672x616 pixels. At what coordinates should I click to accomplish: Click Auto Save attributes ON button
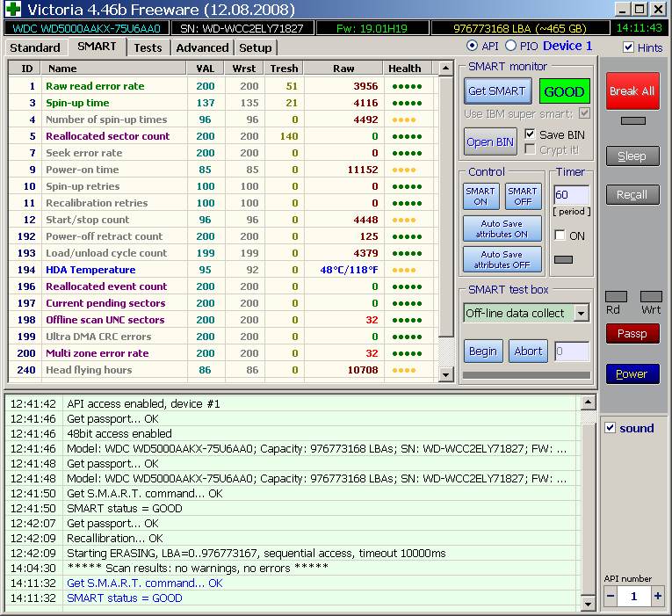tap(502, 228)
